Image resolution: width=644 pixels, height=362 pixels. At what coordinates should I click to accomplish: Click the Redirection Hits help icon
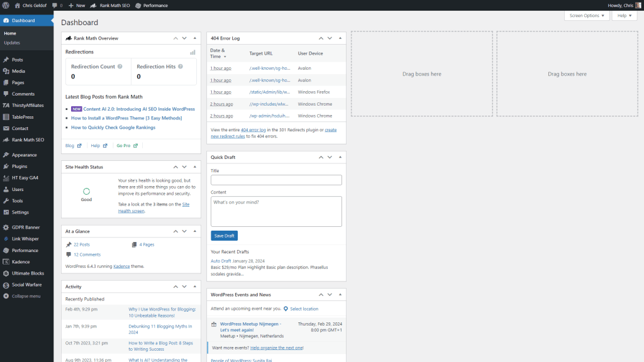180,67
